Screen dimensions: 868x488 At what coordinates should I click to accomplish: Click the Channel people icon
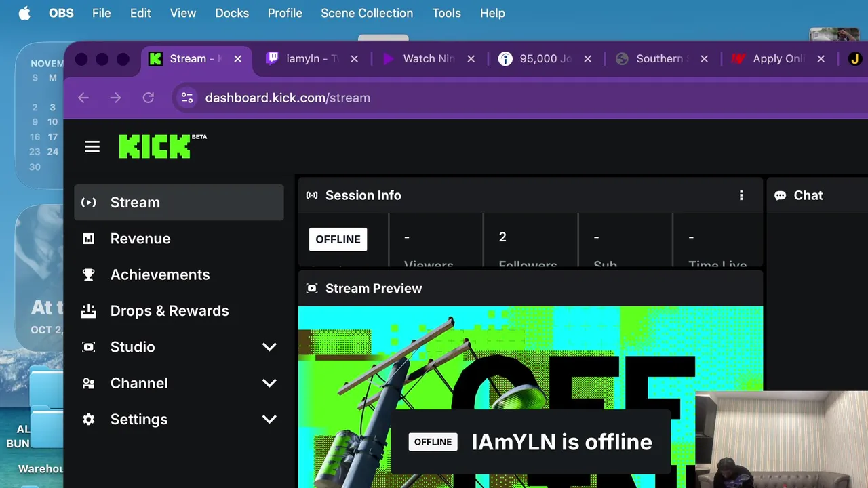89,383
